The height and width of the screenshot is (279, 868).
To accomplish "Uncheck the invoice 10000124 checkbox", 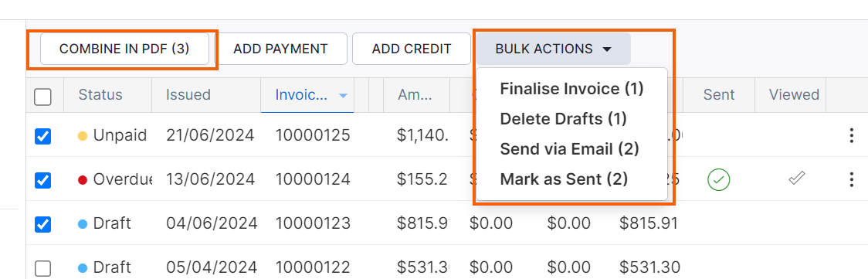I will [42, 180].
